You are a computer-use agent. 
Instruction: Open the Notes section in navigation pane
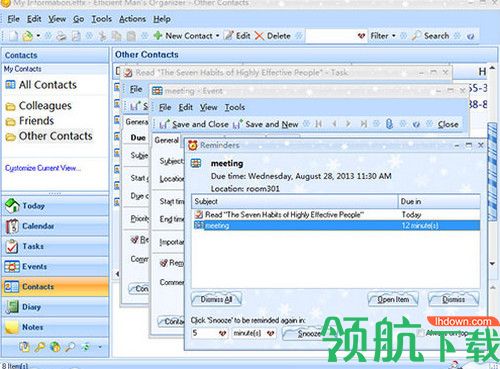pos(55,327)
